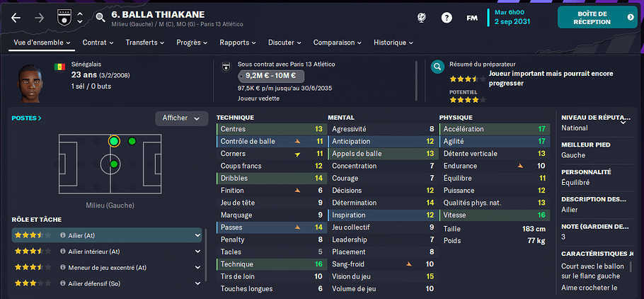Image resolution: width=644 pixels, height=299 pixels.
Task: Open the Transferts menu
Action: point(144,43)
